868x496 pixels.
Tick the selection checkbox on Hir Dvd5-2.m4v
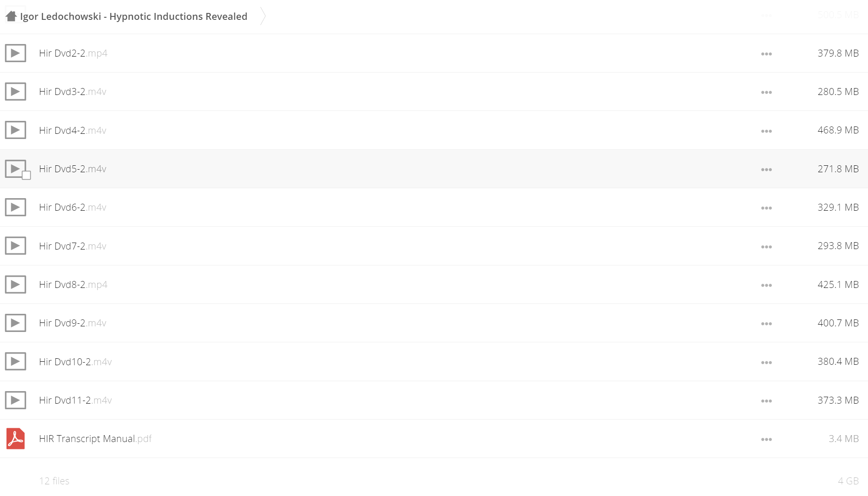click(26, 175)
